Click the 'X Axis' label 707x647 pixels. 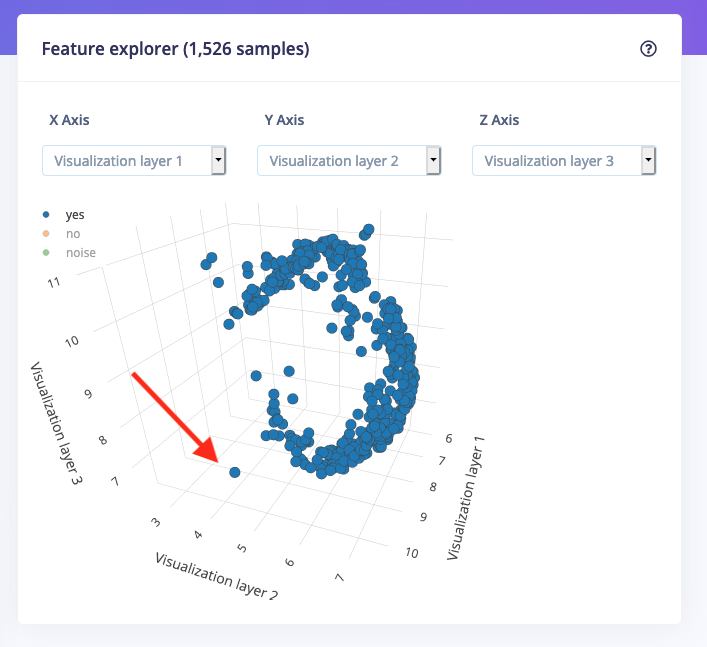coord(69,120)
